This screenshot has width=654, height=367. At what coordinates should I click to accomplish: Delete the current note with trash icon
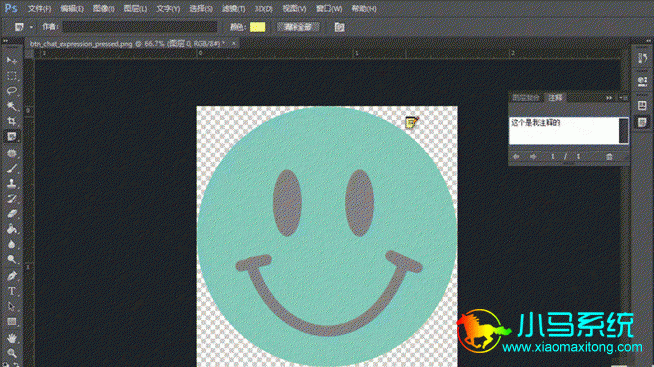tap(609, 156)
